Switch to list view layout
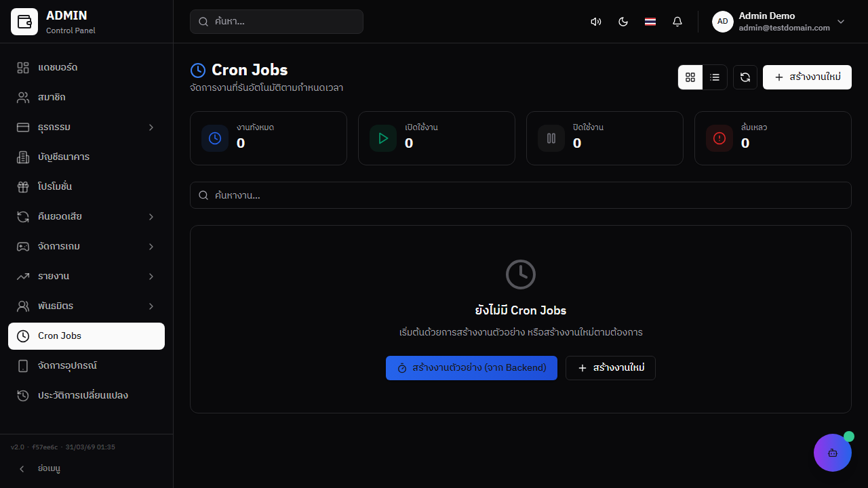 pyautogui.click(x=714, y=77)
